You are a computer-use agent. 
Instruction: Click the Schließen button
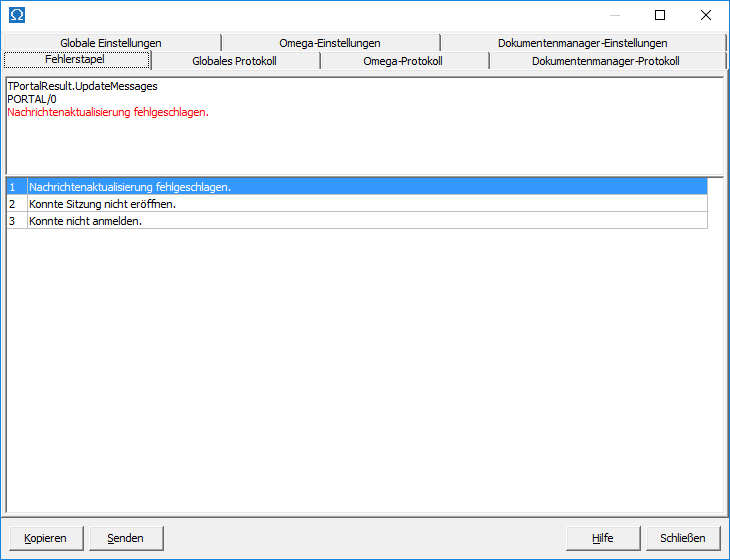[683, 538]
